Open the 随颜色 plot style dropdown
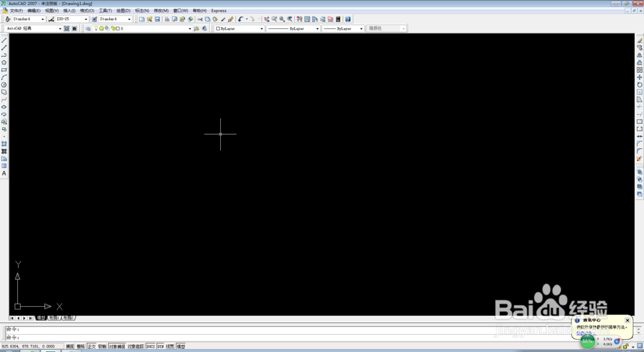 pyautogui.click(x=403, y=28)
